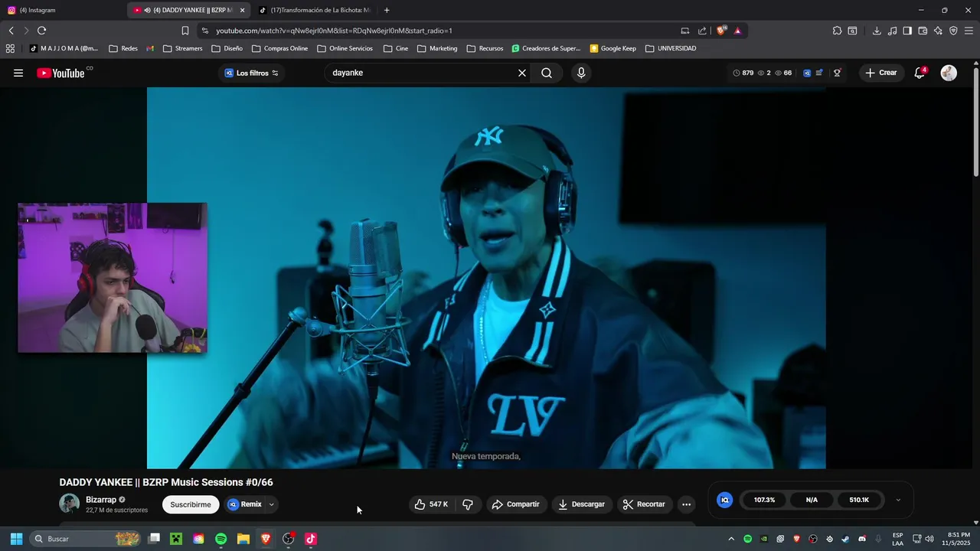Open the browser main hamburger menu

click(969, 31)
